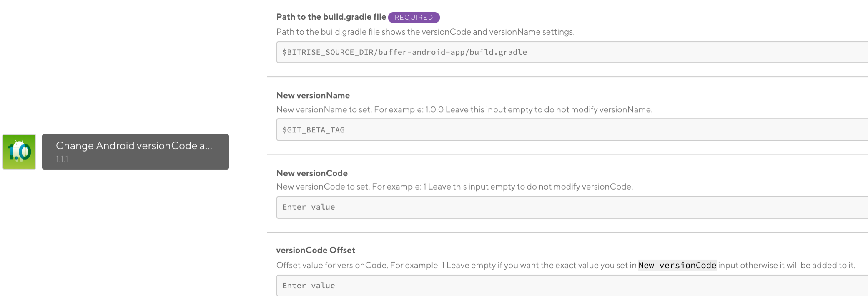Click the versionCode Offset input field
Image resolution: width=868 pixels, height=304 pixels.
point(571,286)
